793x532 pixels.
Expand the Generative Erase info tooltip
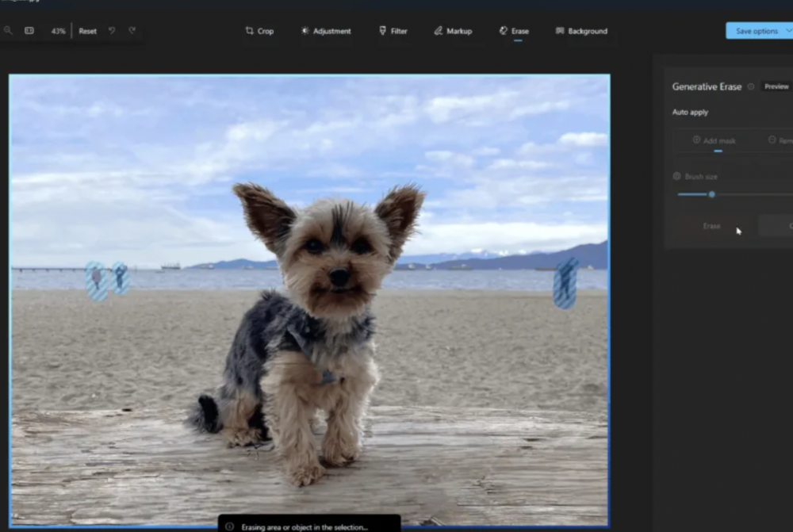pos(749,86)
